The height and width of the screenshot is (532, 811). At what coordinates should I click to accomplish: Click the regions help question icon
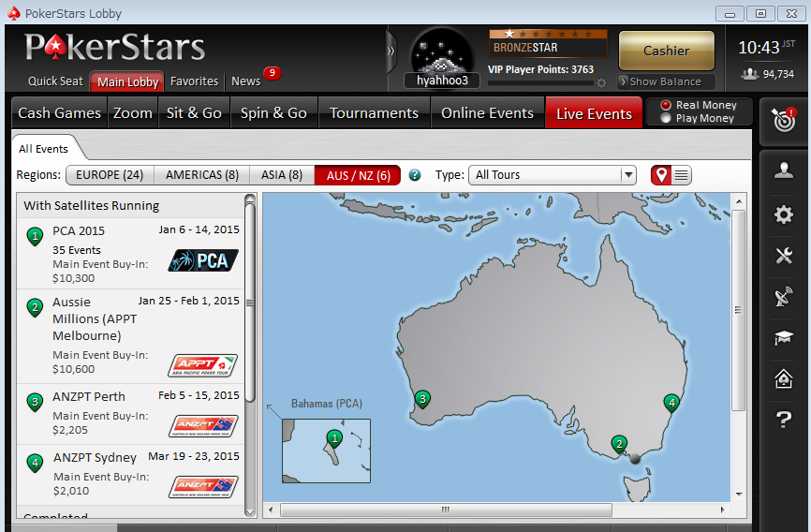(414, 175)
